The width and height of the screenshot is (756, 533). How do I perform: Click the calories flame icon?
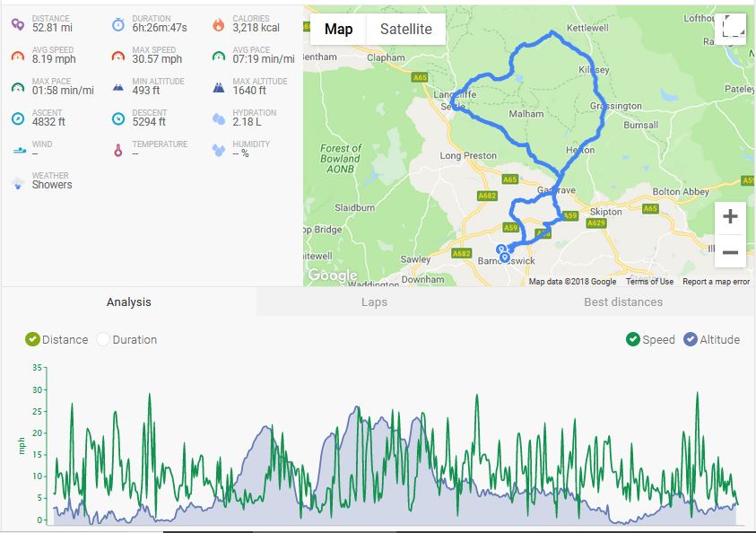(x=219, y=24)
